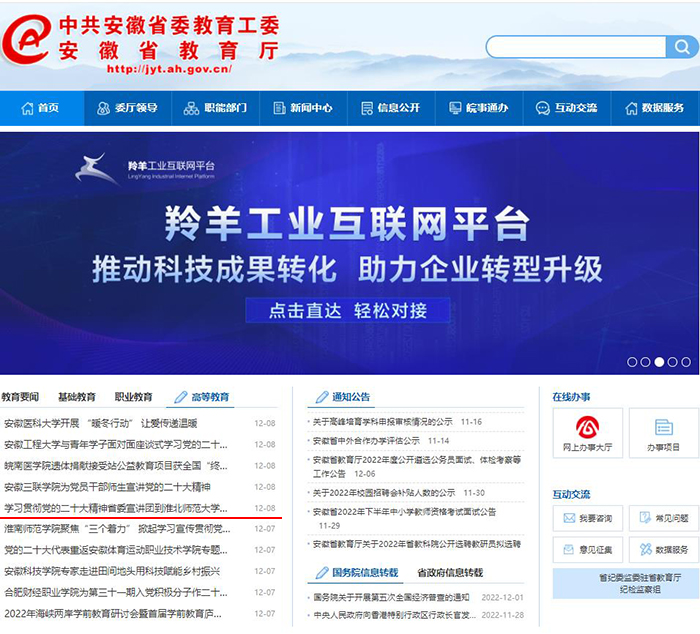
Task: Open article 安徽三联学院为党员干部师生宣讲
Action: pyautogui.click(x=107, y=487)
